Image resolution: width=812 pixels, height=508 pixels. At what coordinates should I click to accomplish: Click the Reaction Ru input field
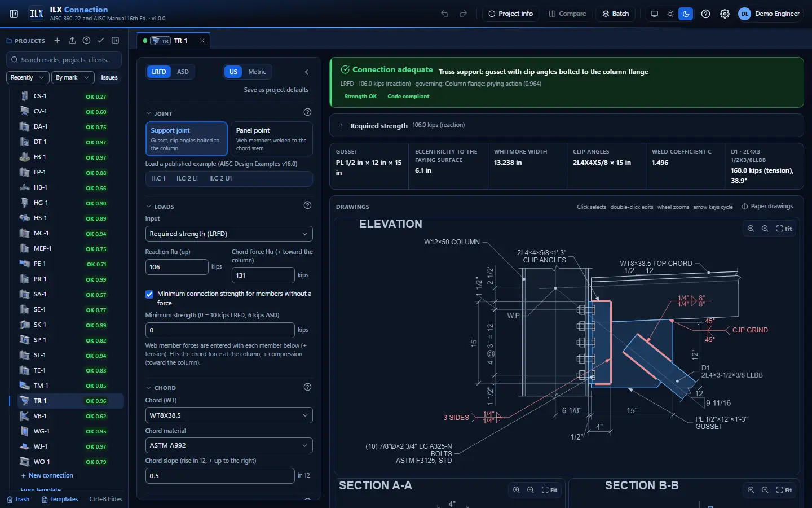tap(177, 267)
